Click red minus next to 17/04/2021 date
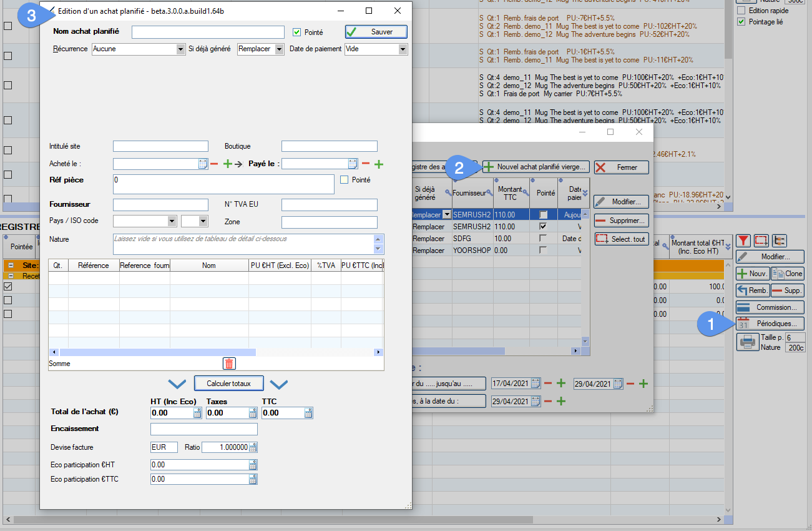The height and width of the screenshot is (531, 812). [x=548, y=384]
